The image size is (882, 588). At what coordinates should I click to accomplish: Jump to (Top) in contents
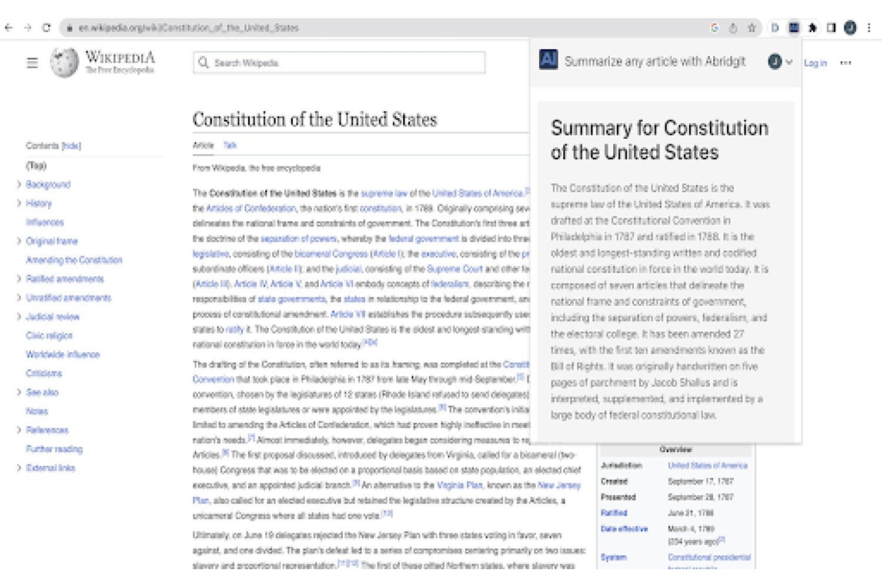(36, 166)
